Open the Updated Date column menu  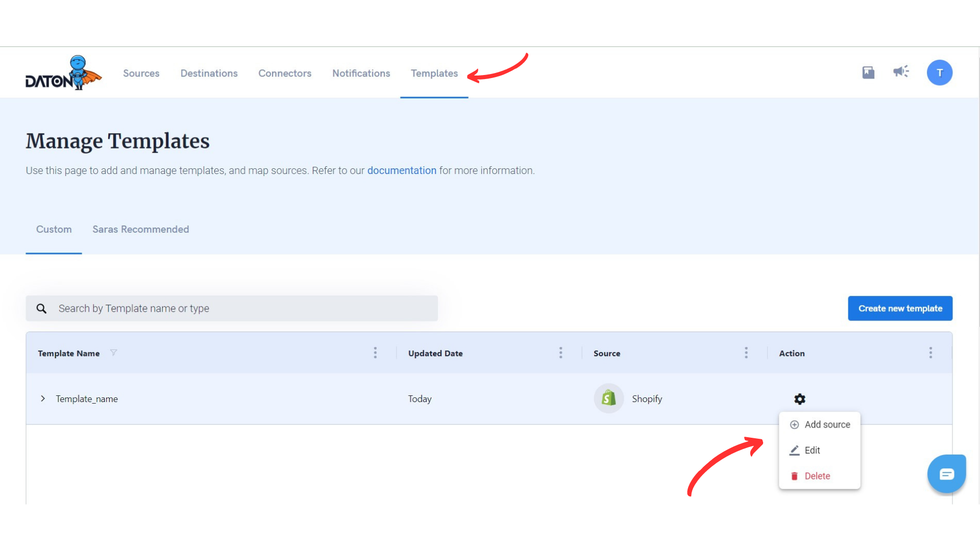[560, 353]
